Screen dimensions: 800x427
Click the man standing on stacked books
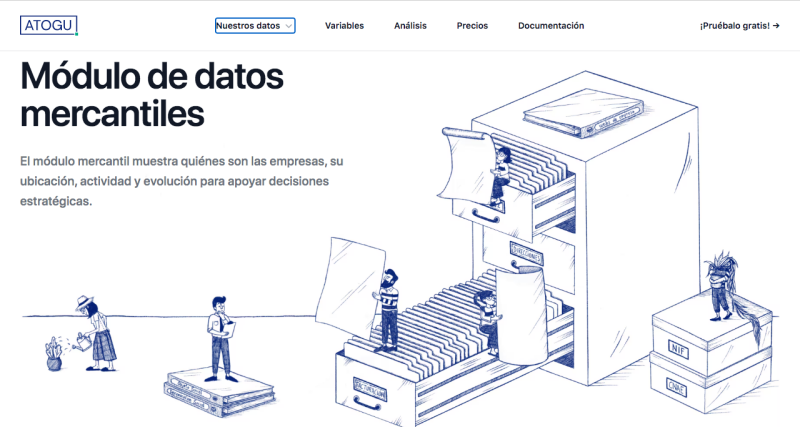[x=220, y=335]
